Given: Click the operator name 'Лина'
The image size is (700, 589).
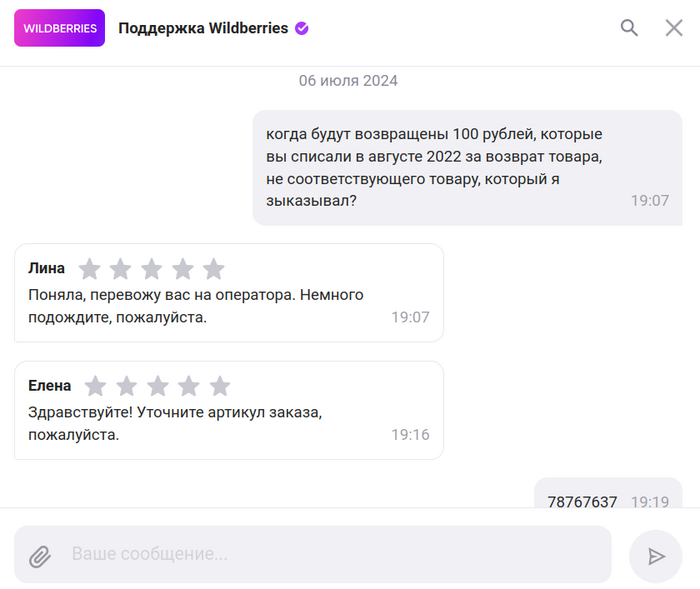Looking at the screenshot, I should 46,268.
